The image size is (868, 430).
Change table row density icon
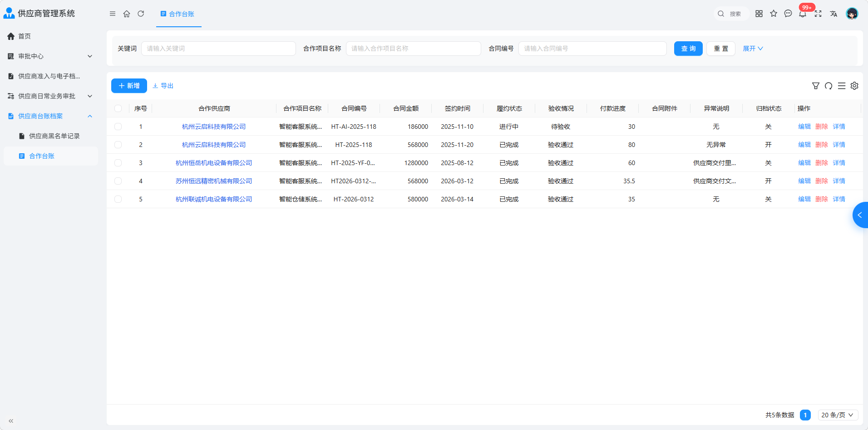(x=842, y=86)
